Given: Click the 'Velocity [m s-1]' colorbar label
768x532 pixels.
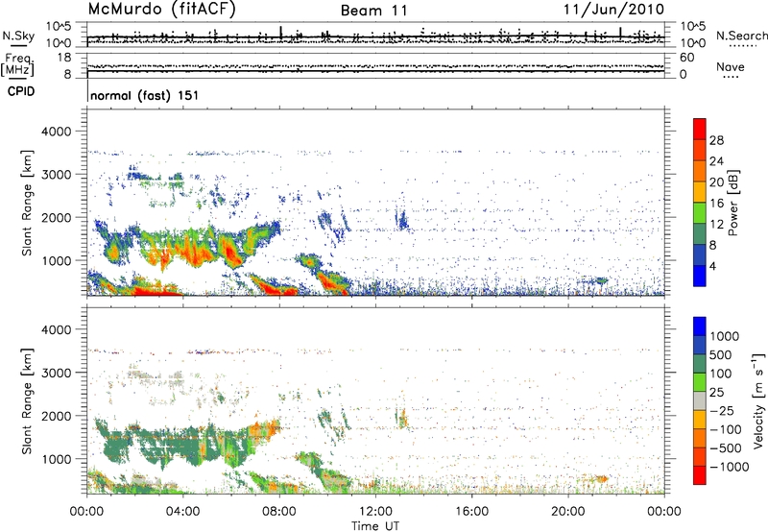Looking at the screenshot, I should (x=758, y=400).
